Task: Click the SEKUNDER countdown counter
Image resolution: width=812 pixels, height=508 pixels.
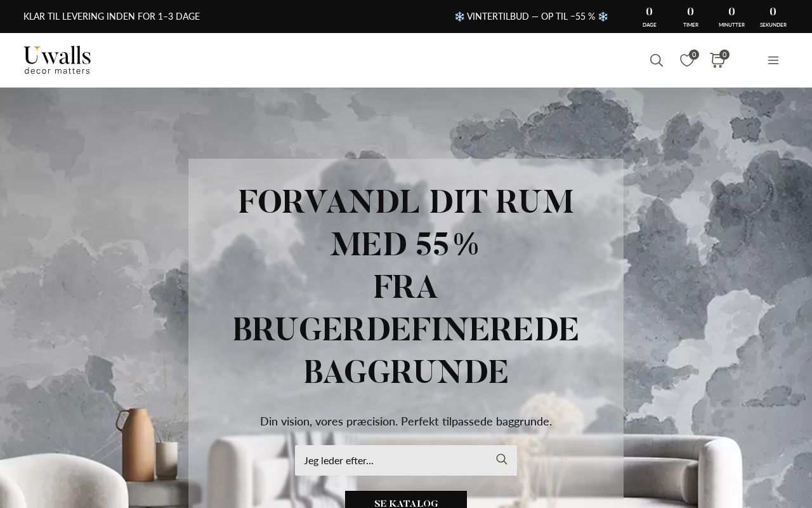Action: pos(773,17)
